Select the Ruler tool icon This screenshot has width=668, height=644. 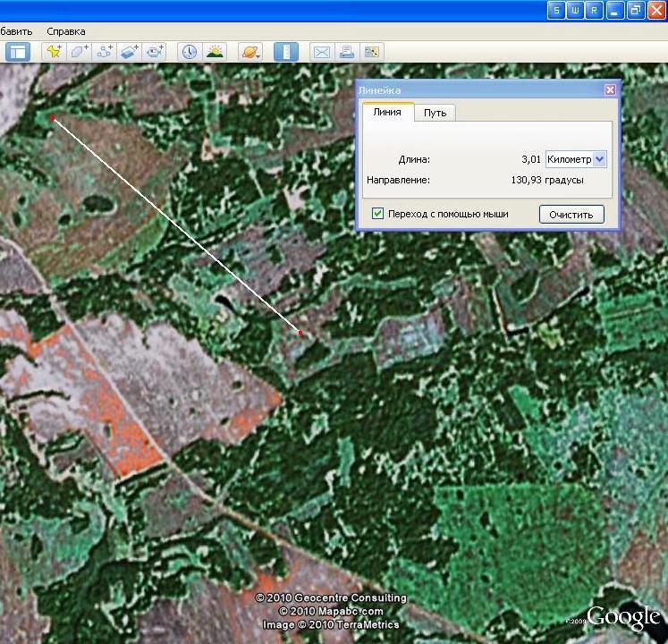coord(285,52)
